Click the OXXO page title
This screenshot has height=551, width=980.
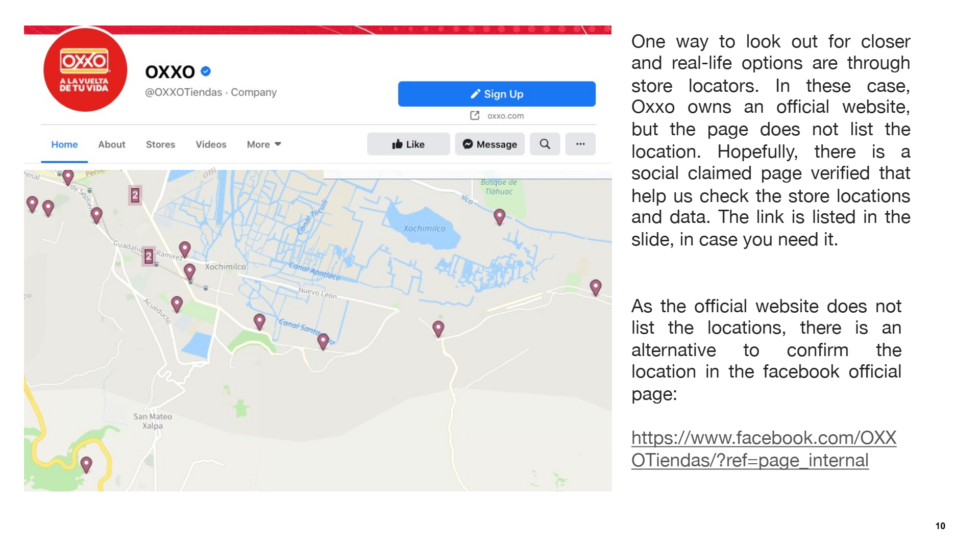click(170, 72)
